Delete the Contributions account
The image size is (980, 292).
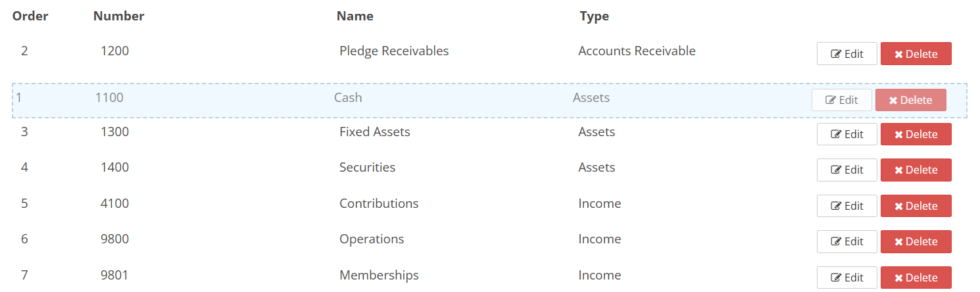[x=916, y=206]
